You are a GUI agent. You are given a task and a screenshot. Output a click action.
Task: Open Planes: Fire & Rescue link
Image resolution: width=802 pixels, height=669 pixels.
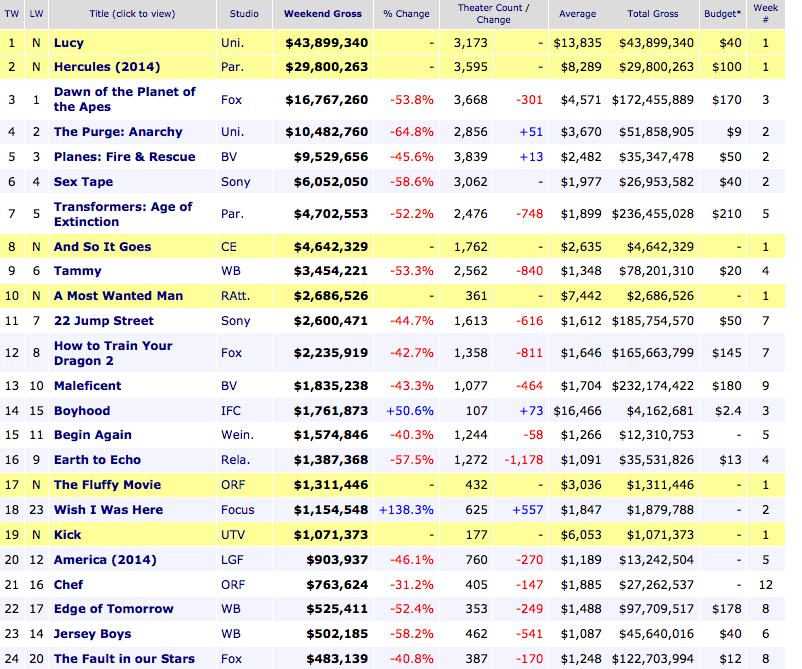tap(125, 157)
